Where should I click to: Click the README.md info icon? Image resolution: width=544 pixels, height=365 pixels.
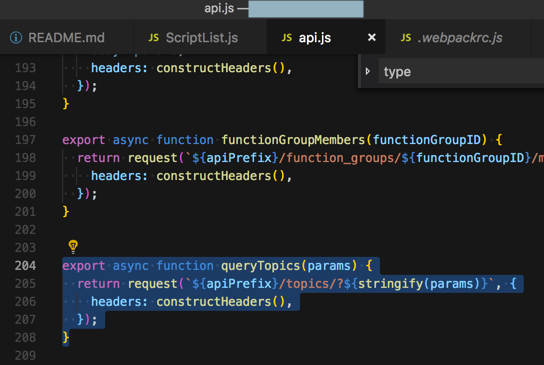(x=16, y=37)
